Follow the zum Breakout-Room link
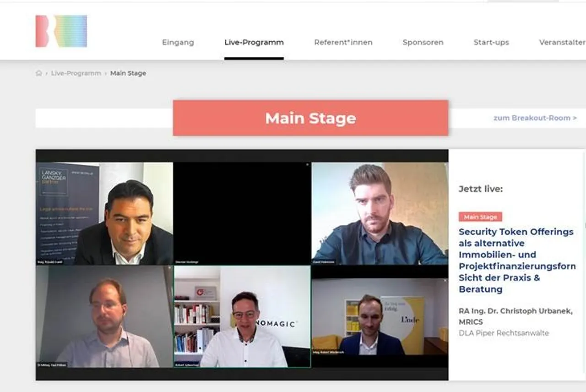This screenshot has height=392, width=586. tap(535, 118)
